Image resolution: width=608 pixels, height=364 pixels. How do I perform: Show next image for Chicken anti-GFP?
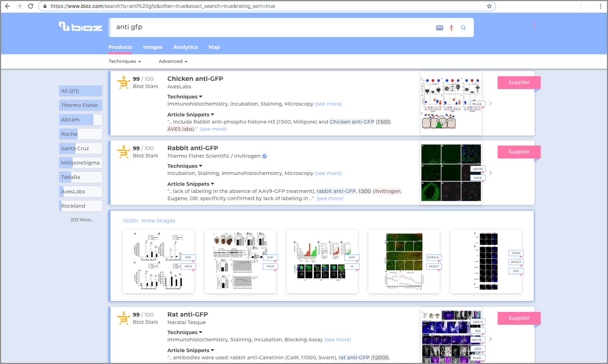[x=490, y=103]
